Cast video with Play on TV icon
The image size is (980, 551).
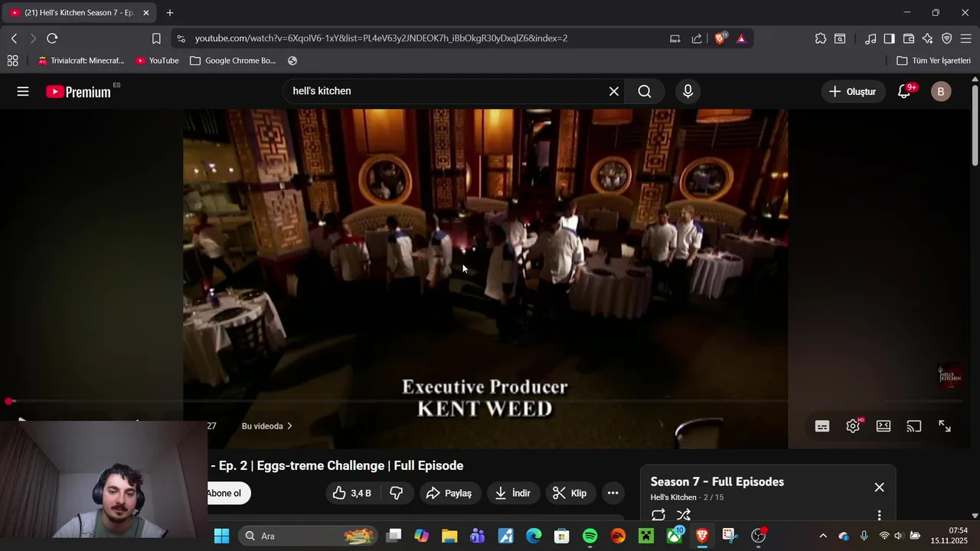(914, 426)
